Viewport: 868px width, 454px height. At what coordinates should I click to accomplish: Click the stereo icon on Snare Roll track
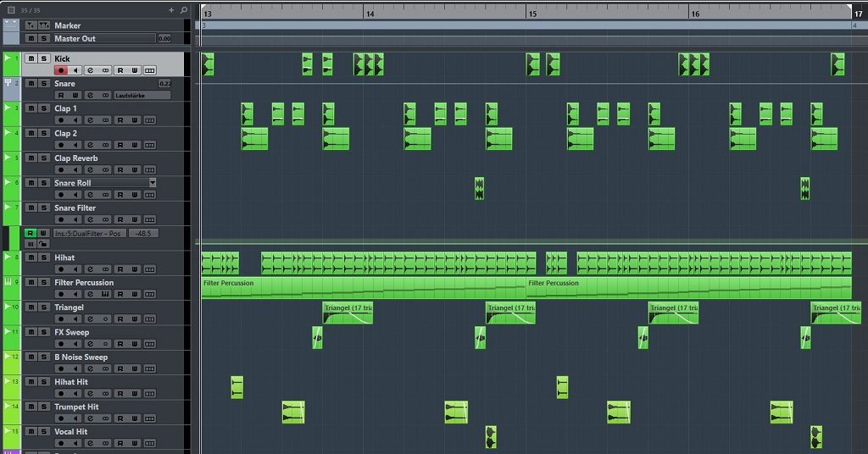105,195
